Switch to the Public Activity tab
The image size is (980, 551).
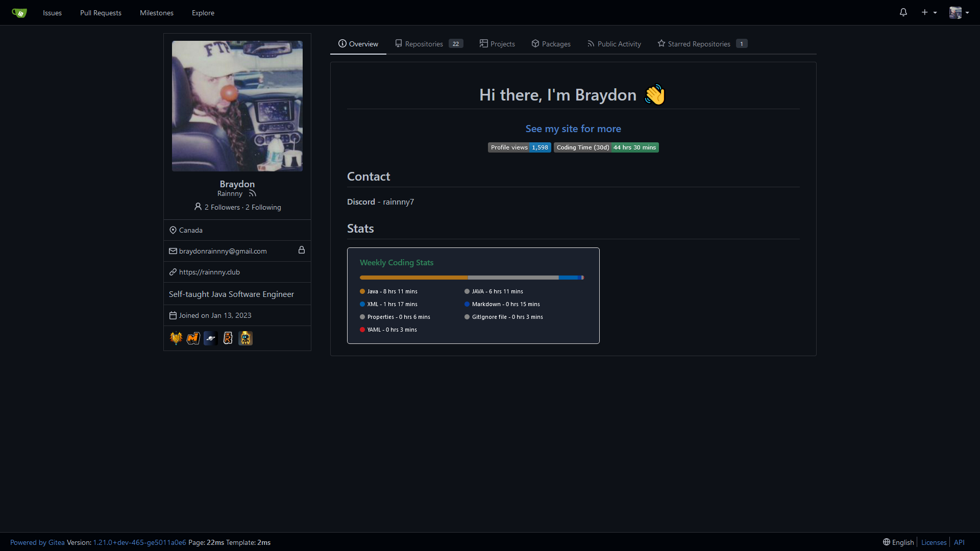tap(619, 44)
